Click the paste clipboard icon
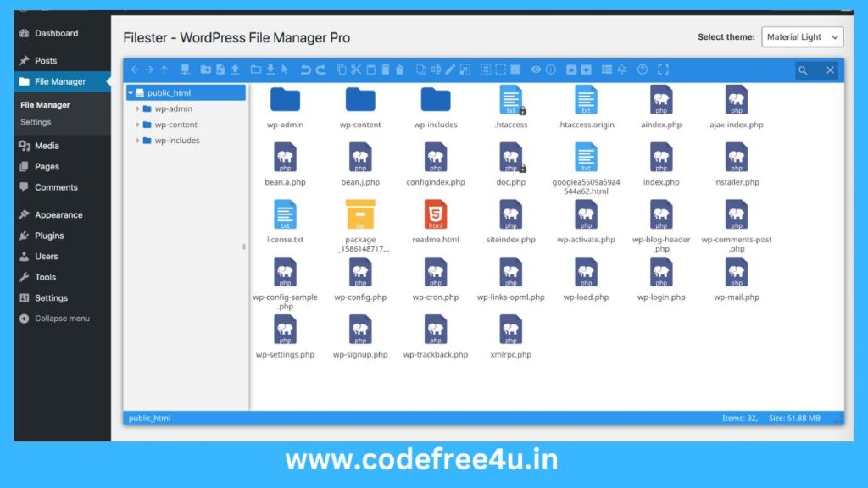868x488 pixels. click(371, 69)
